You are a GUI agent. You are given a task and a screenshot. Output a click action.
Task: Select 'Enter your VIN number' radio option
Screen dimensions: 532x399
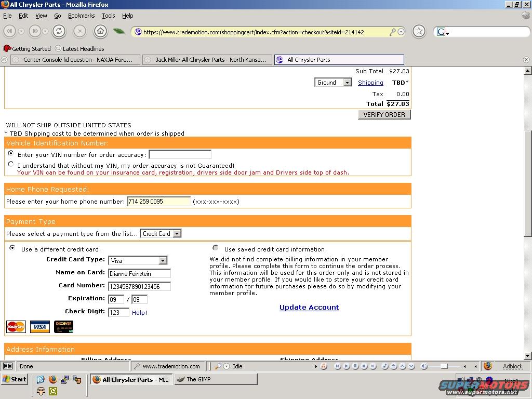pyautogui.click(x=11, y=154)
